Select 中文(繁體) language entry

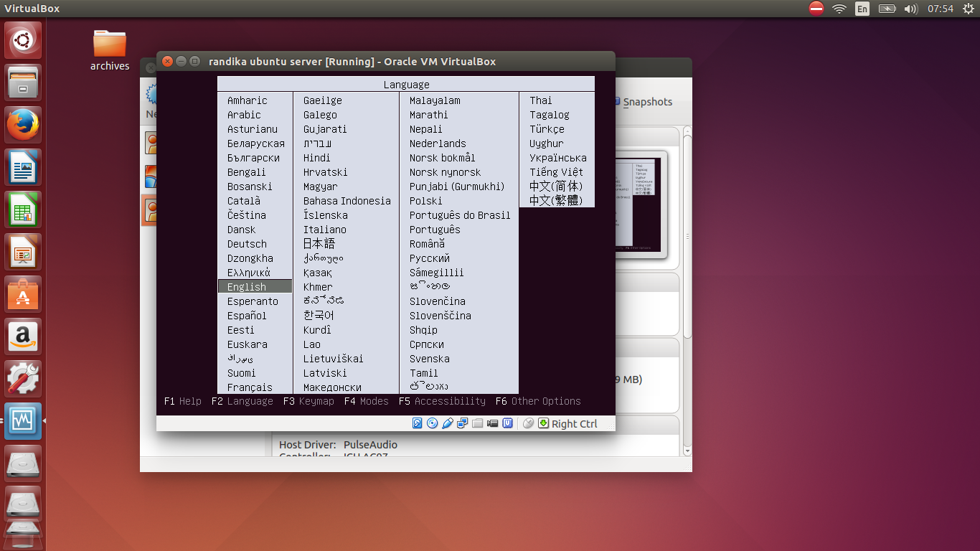(x=556, y=201)
